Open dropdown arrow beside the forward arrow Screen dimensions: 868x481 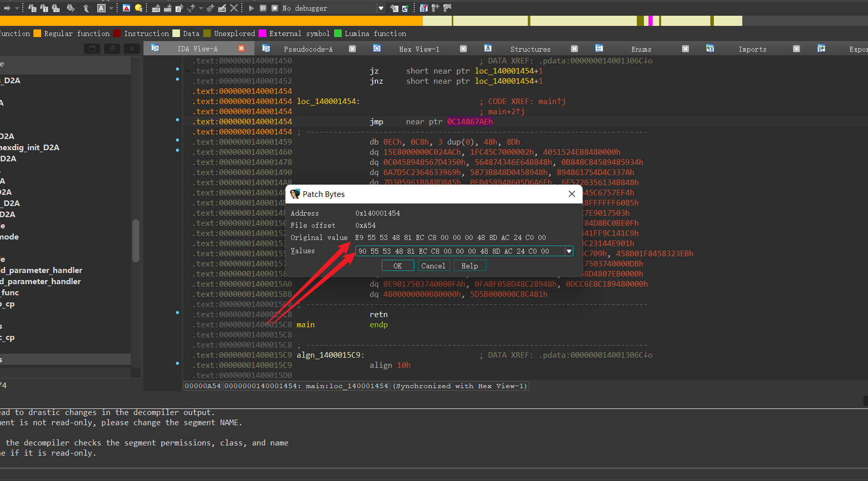pyautogui.click(x=17, y=8)
